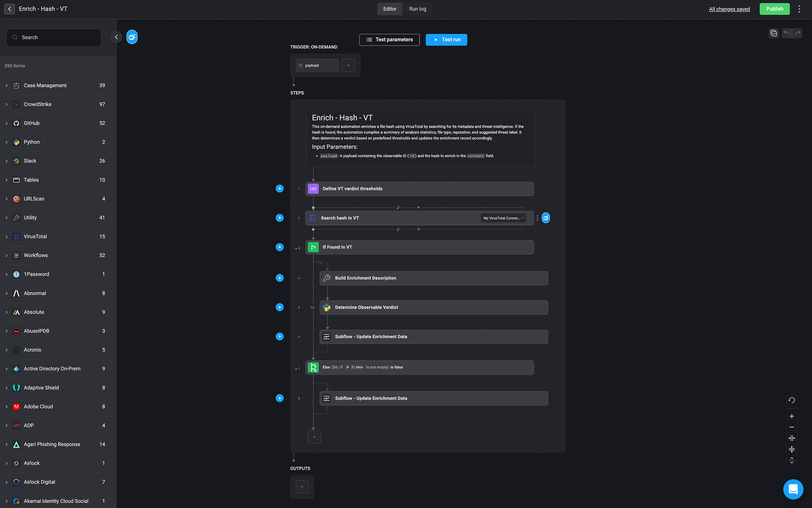This screenshot has height=508, width=812.
Task: Open Test parameters
Action: 389,40
